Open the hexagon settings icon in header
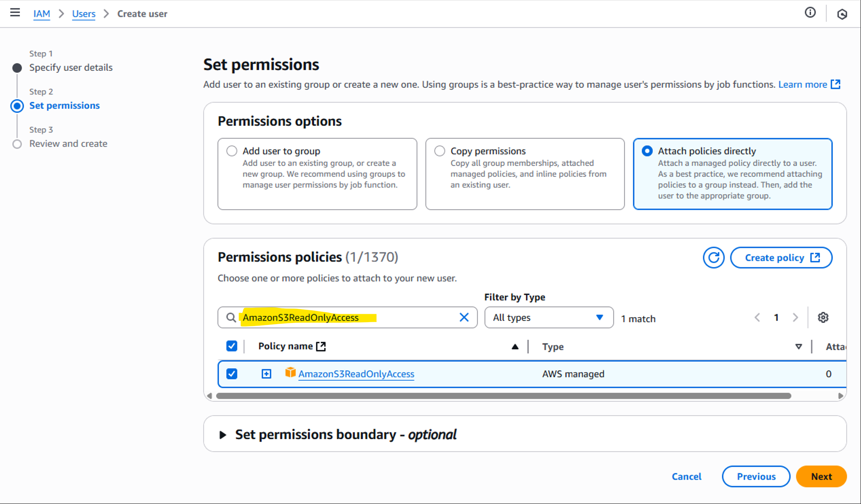Image resolution: width=861 pixels, height=504 pixels. tap(842, 14)
